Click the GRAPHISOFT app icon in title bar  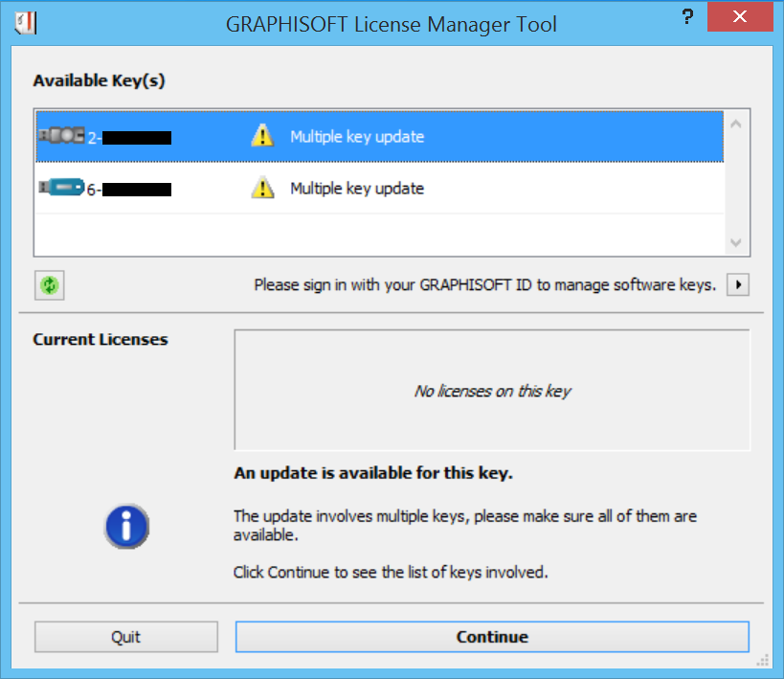click(26, 22)
